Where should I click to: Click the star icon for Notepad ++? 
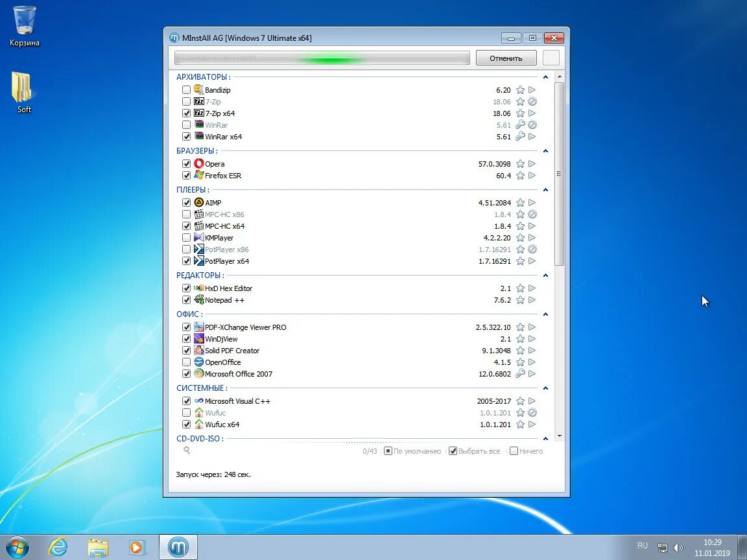(520, 300)
